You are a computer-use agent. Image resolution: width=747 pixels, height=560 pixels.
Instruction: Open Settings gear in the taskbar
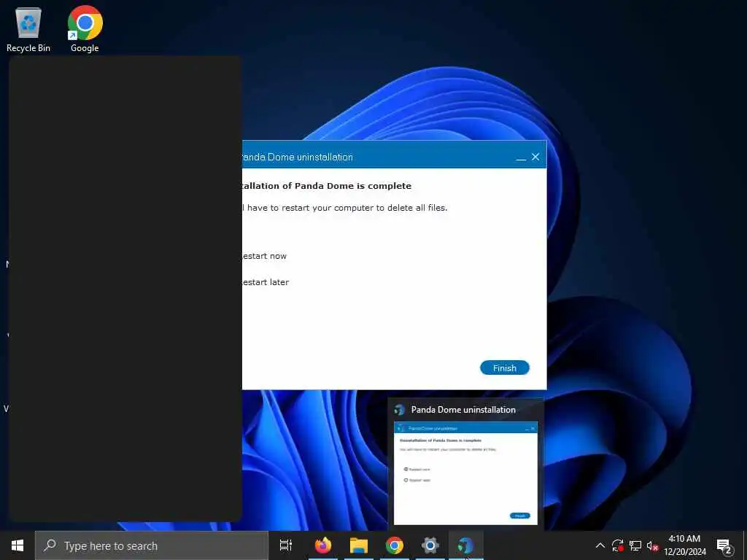(x=430, y=545)
